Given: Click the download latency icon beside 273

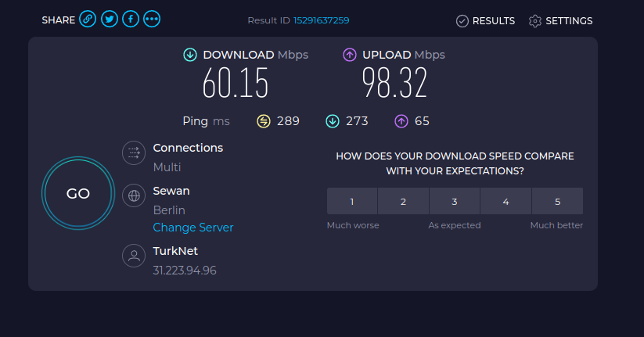Looking at the screenshot, I should pyautogui.click(x=333, y=121).
